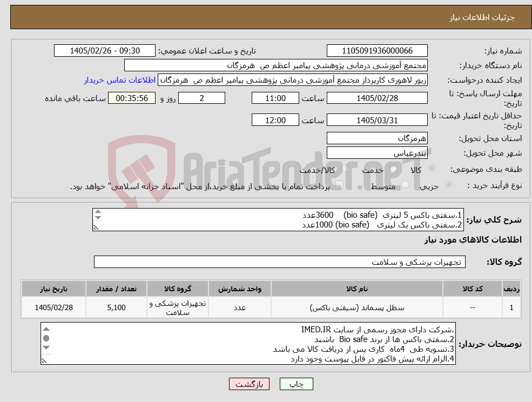
Task: Click the row number cell 1
Action: tap(511, 307)
